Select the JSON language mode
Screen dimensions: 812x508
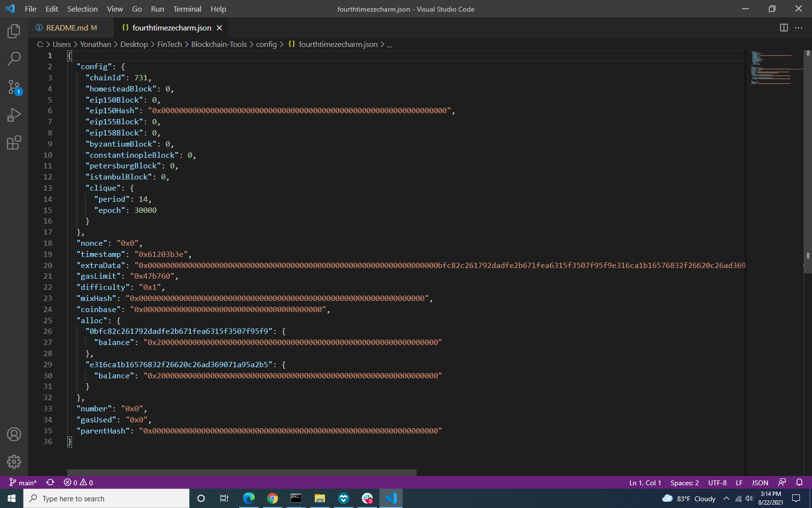(760, 483)
